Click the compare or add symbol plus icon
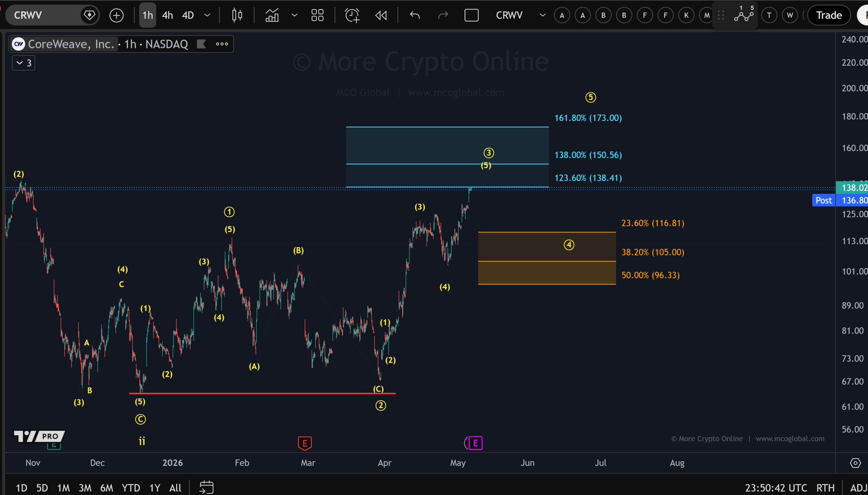Viewport: 868px width, 495px height. tap(116, 16)
